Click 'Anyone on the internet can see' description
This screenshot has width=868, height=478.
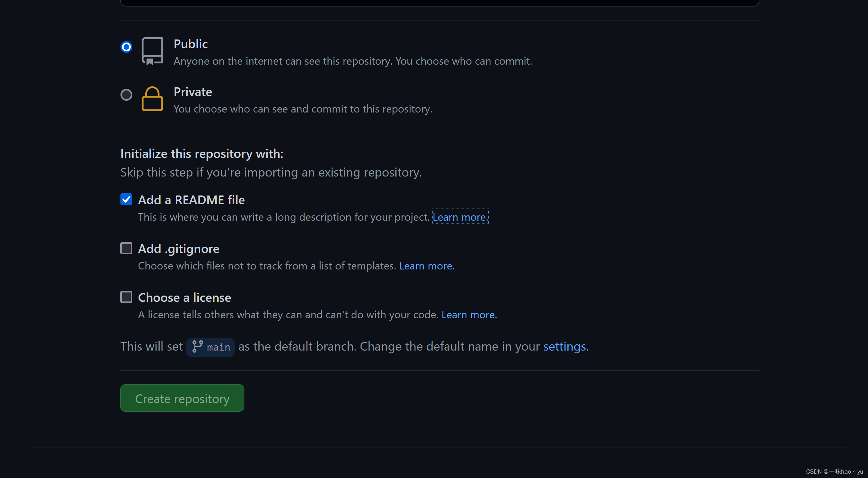click(353, 61)
